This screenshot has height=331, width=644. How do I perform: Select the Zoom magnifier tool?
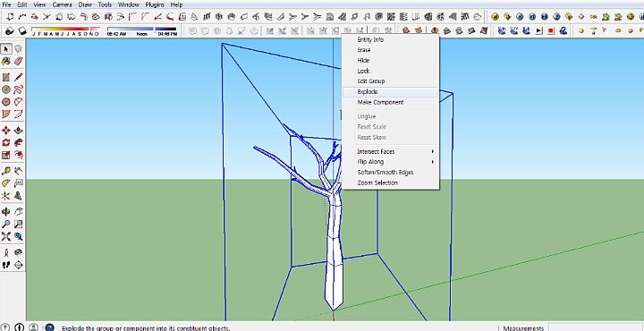tap(6, 225)
